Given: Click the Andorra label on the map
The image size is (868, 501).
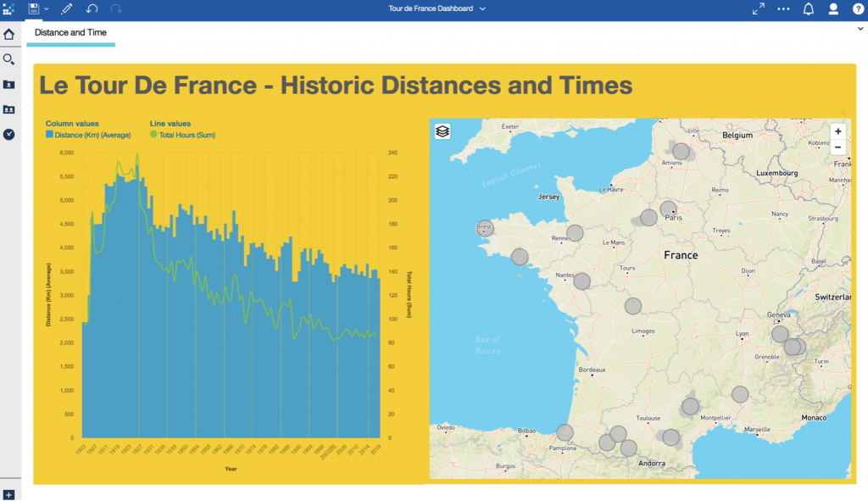Looking at the screenshot, I should click(652, 464).
